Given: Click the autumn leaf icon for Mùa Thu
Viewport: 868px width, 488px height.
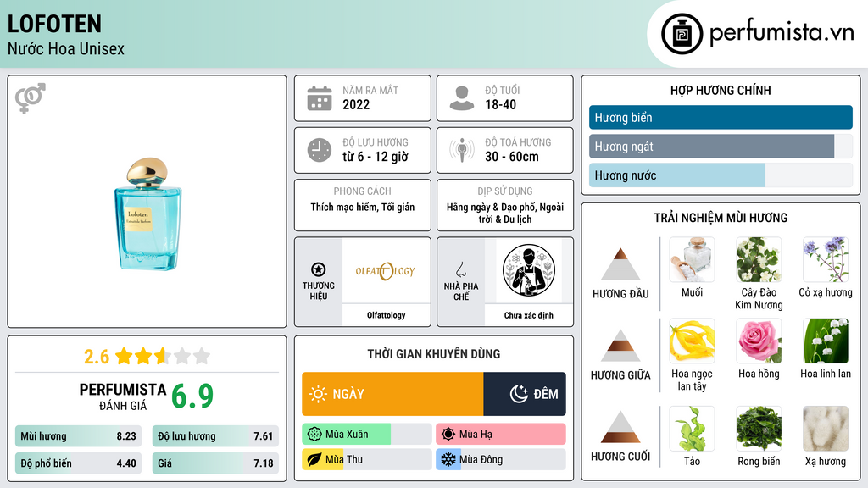Looking at the screenshot, I should (314, 460).
